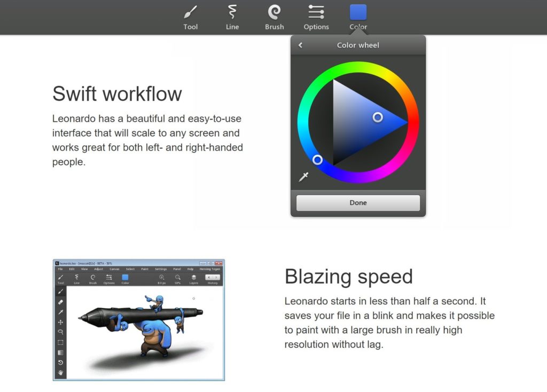547x392 pixels.
Task: Open the Layers panel icon in the mini toolbar
Action: (x=194, y=278)
